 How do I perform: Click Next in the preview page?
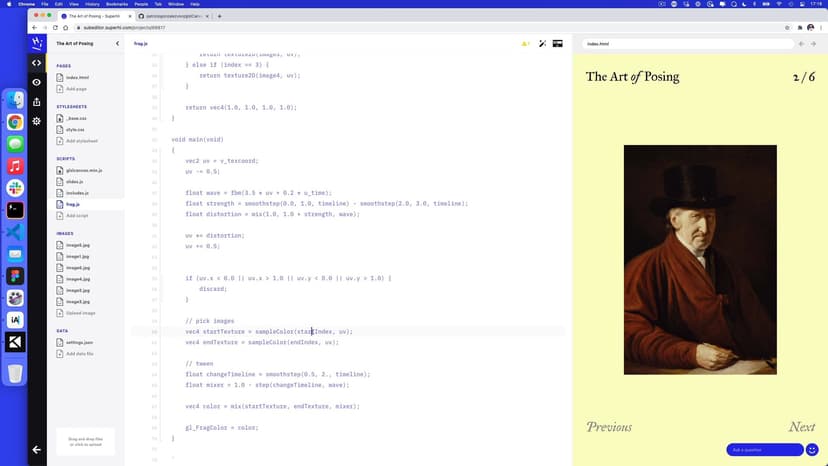point(801,427)
